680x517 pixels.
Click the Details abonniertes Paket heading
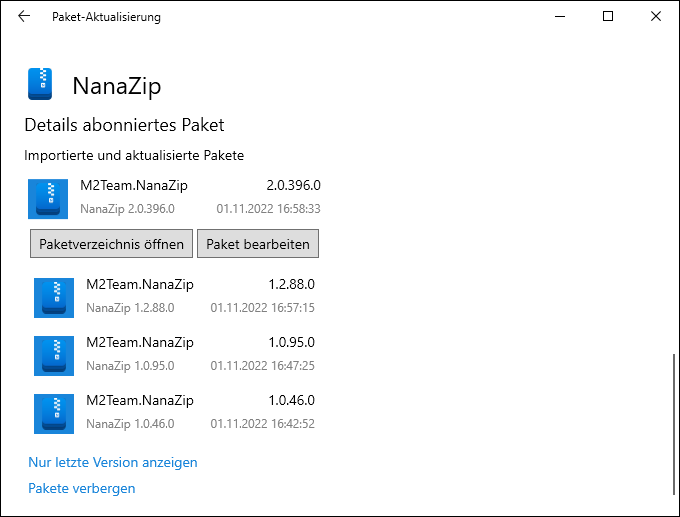[x=124, y=125]
